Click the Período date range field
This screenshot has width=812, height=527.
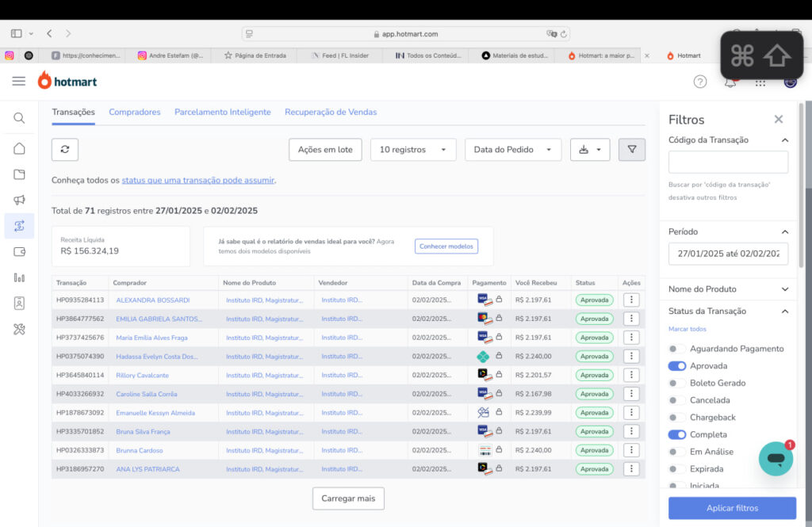[x=728, y=254]
